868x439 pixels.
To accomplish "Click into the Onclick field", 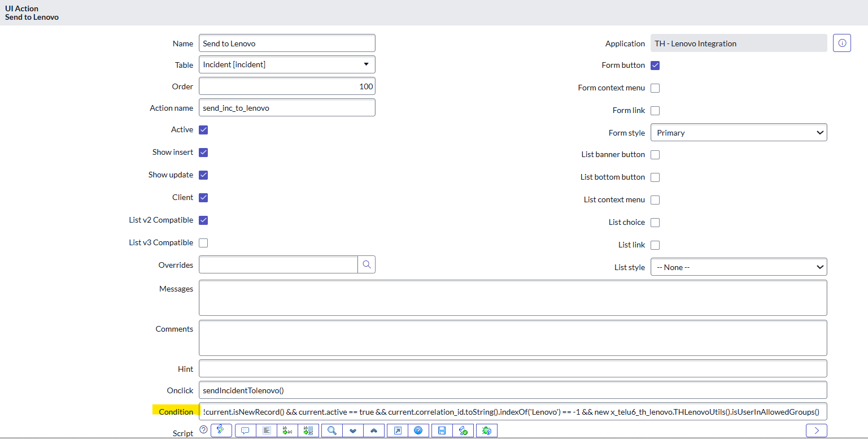I will pyautogui.click(x=512, y=390).
